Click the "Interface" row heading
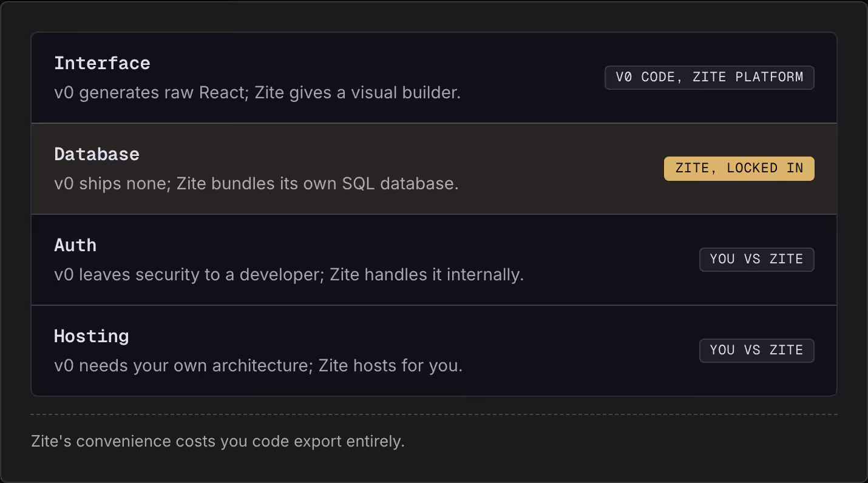This screenshot has width=868, height=483. point(102,63)
